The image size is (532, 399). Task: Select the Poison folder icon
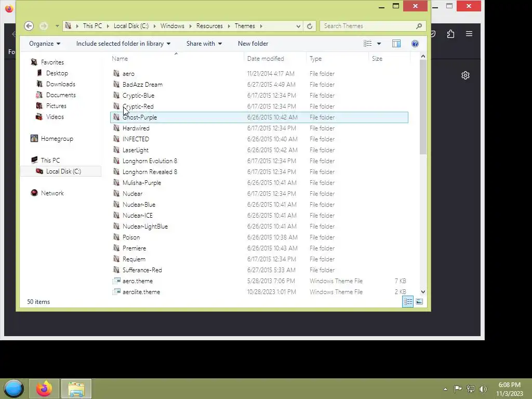click(x=116, y=237)
